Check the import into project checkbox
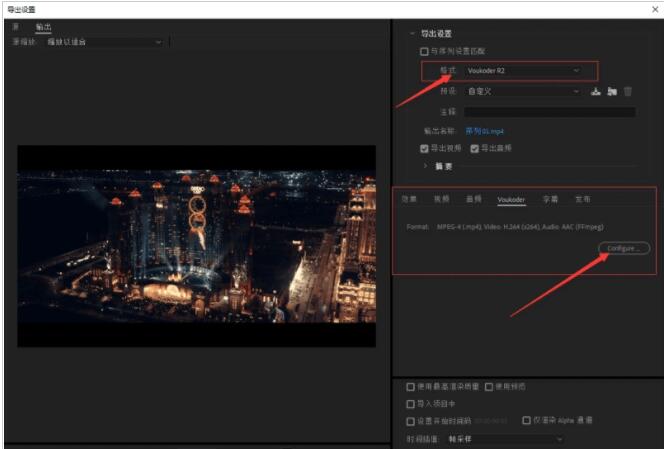The image size is (664, 449). (410, 404)
